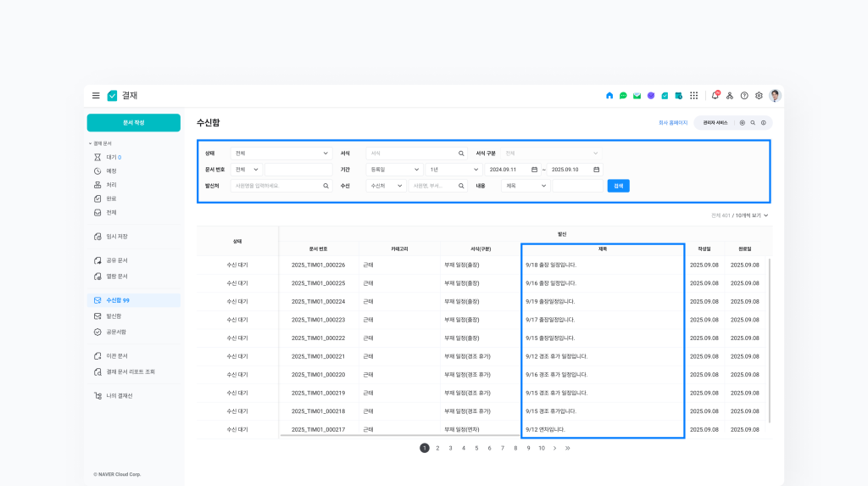The width and height of the screenshot is (868, 486).
Task: Collapse the 결재 문서 sidebar section
Action: [90, 143]
